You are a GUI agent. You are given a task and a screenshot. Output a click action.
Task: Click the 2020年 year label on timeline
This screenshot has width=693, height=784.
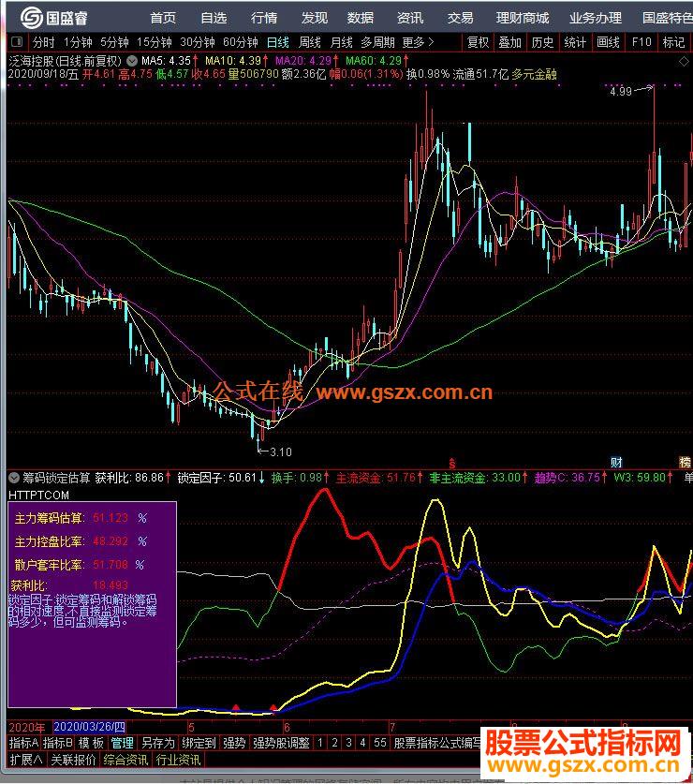[x=27, y=727]
